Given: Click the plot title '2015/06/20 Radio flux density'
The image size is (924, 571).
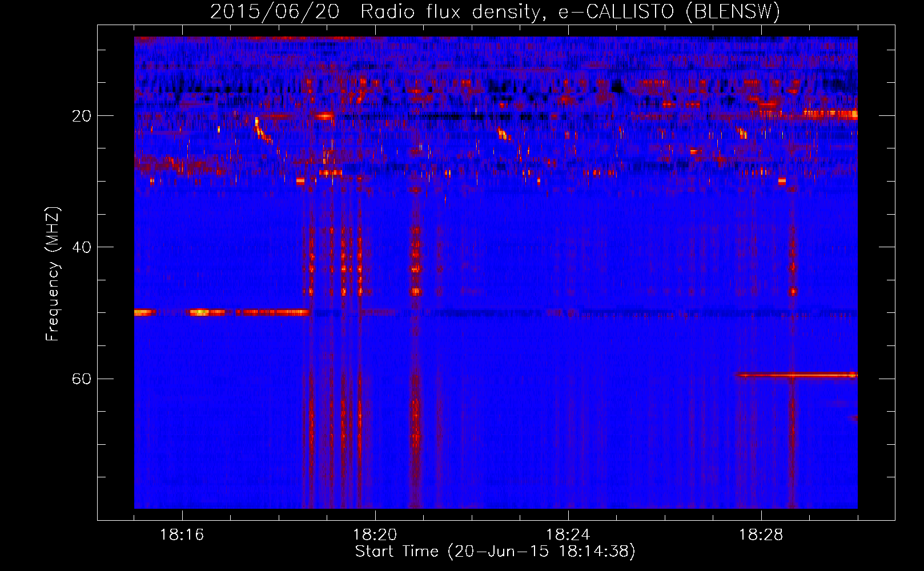Looking at the screenshot, I should pos(495,11).
